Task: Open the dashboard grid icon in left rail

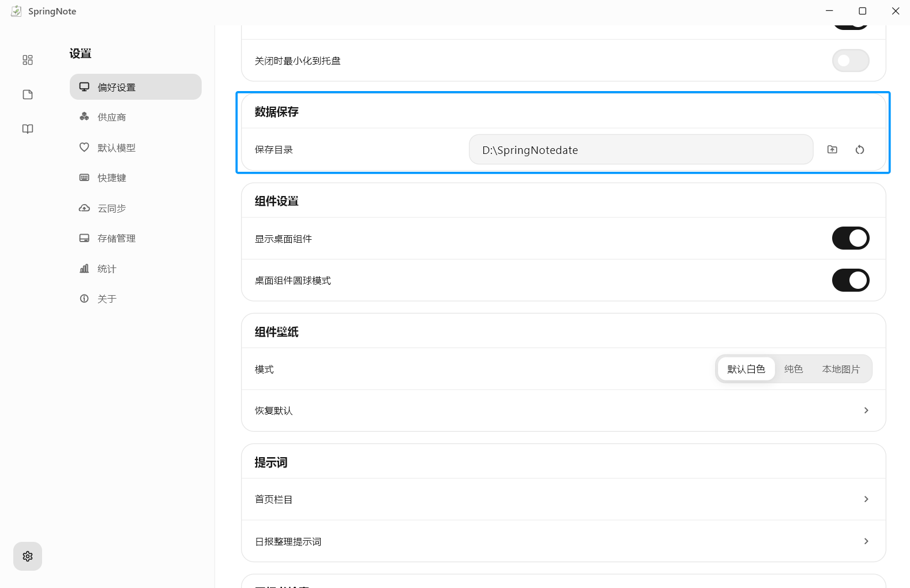Action: (28, 60)
